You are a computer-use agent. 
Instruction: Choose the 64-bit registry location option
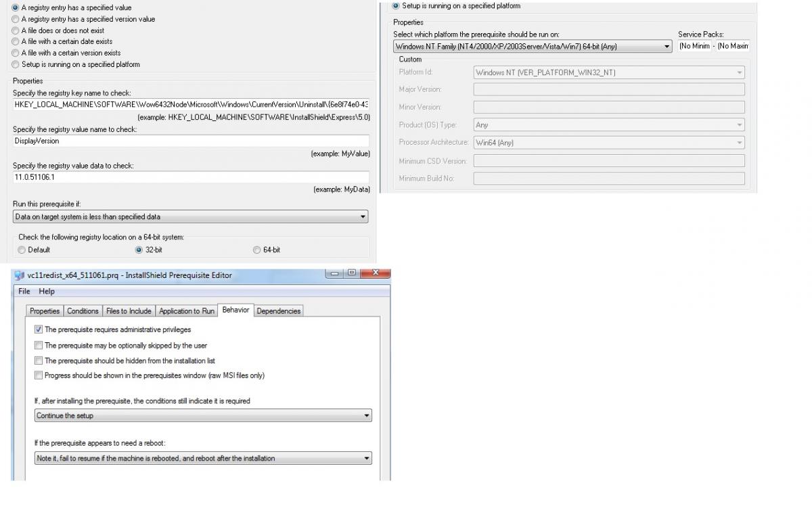click(x=256, y=250)
